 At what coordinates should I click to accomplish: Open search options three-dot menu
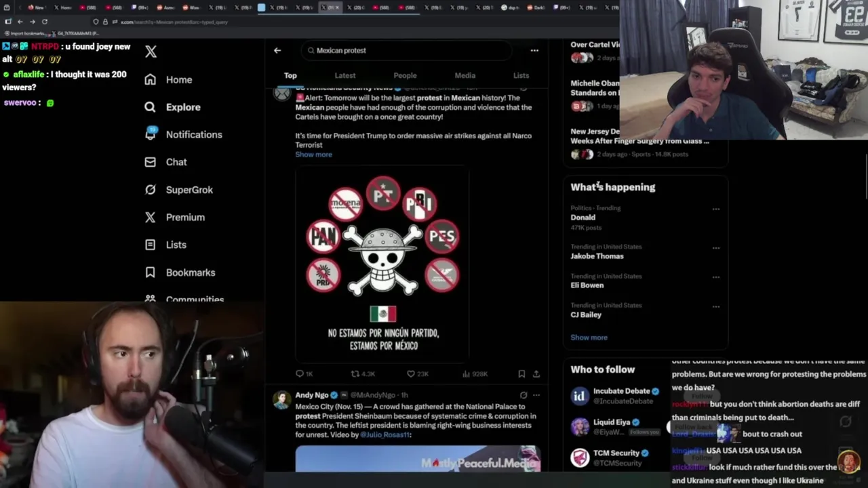coord(534,50)
